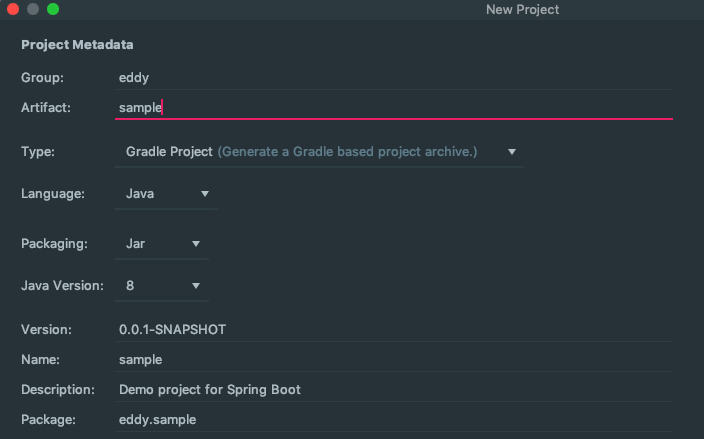This screenshot has height=439, width=704.
Task: Expand the Java Version dropdown
Action: click(162, 286)
